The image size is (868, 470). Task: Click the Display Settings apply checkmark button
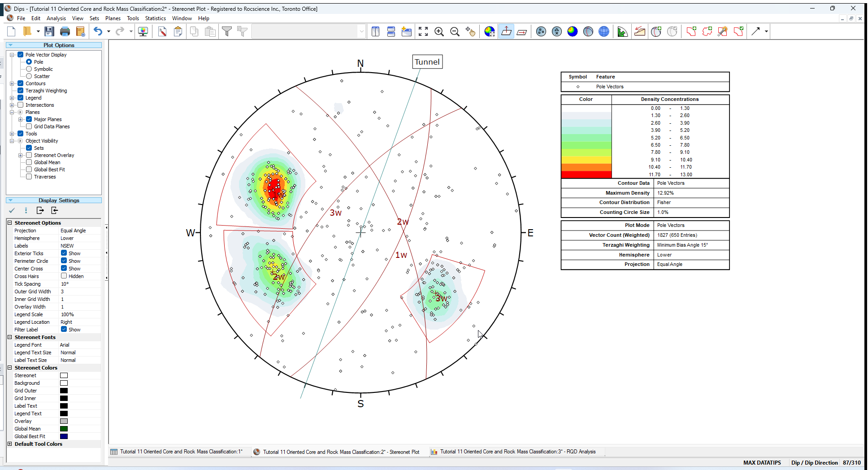click(x=12, y=210)
